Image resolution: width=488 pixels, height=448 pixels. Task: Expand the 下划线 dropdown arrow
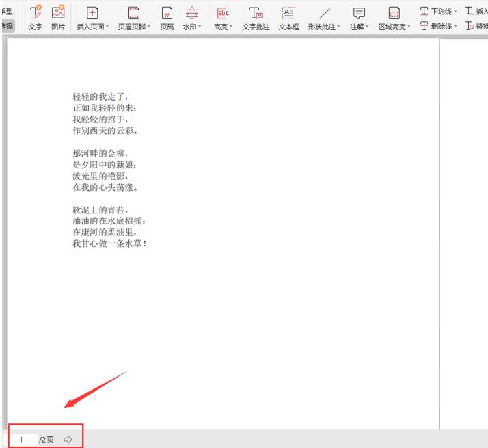coord(455,12)
